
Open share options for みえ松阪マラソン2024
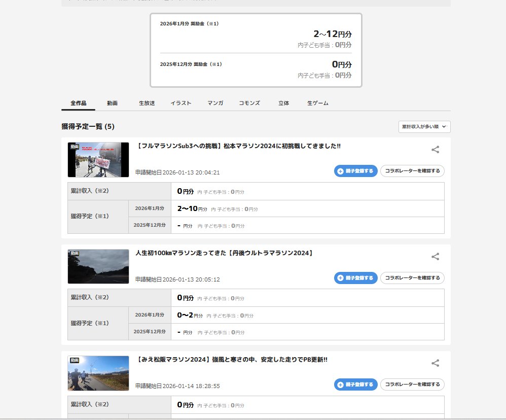pos(435,363)
